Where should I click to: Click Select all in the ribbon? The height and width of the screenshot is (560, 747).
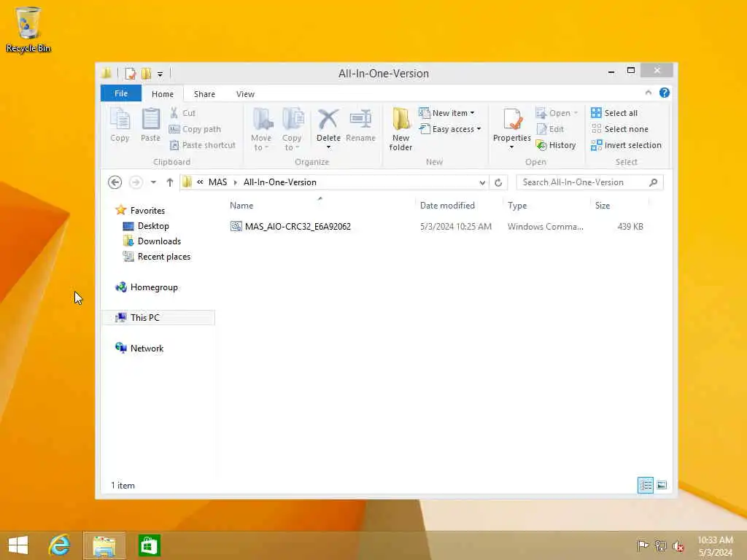pyautogui.click(x=614, y=113)
